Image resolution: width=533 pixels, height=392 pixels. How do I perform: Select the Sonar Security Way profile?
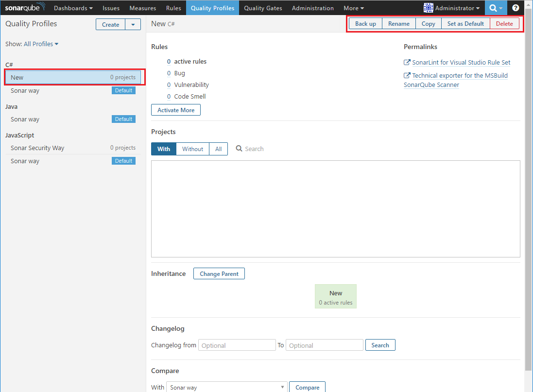73,148
